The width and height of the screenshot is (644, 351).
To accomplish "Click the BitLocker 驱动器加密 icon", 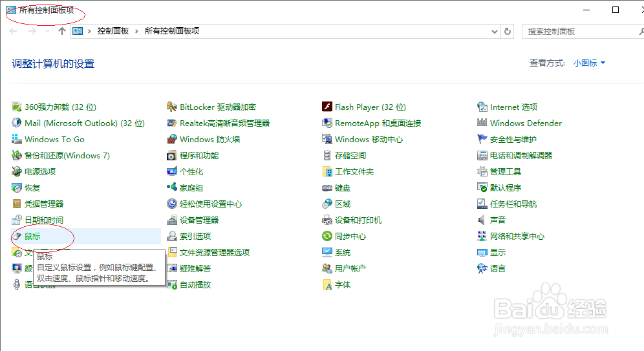I will tap(172, 107).
